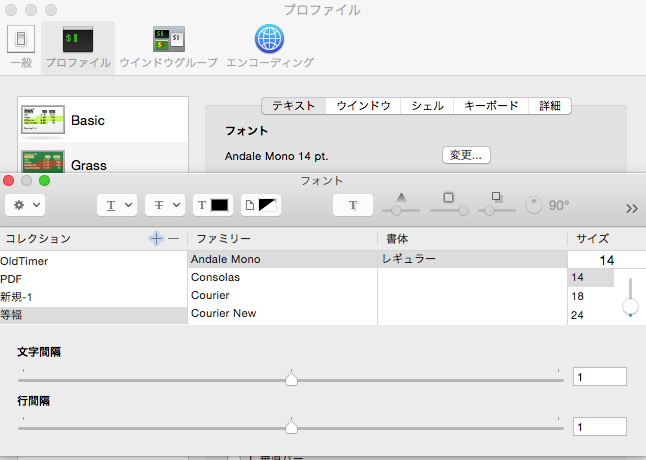Screen dimensions: 646x460
Task: Switch to the キーボード tab
Action: tap(491, 105)
